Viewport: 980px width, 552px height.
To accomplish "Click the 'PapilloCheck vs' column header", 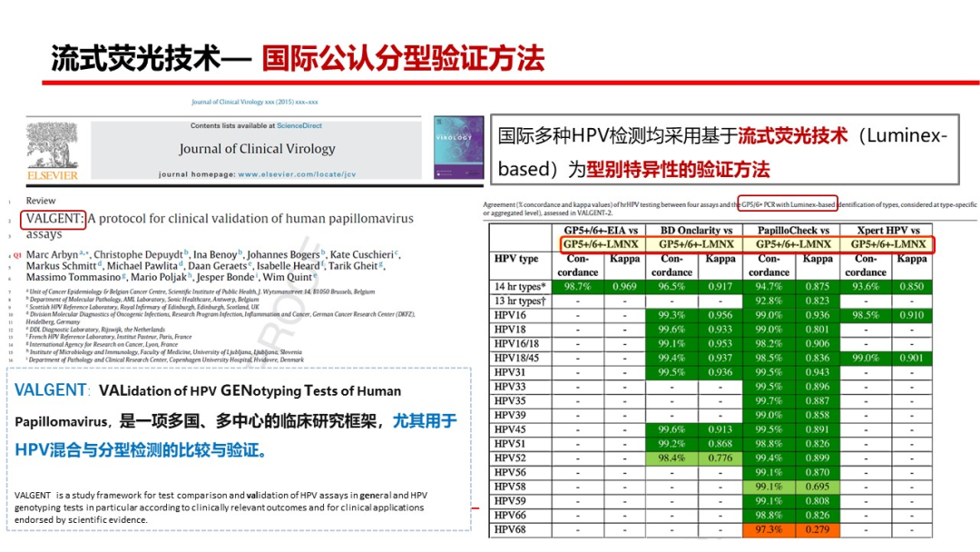I will 793,230.
